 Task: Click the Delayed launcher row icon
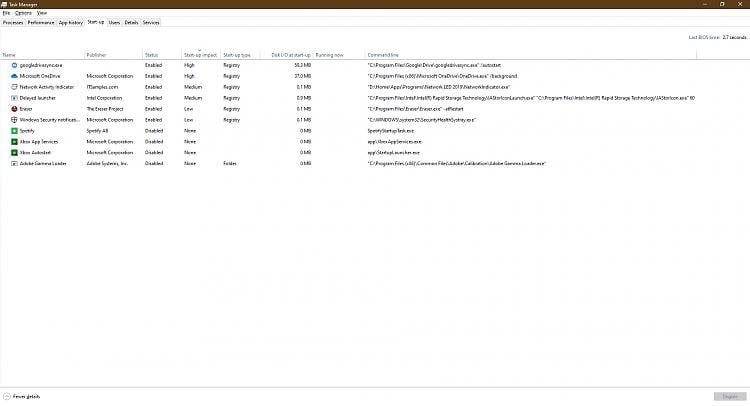click(x=14, y=98)
